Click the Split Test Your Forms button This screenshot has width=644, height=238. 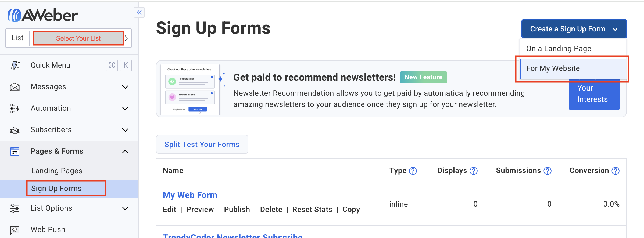click(x=202, y=145)
